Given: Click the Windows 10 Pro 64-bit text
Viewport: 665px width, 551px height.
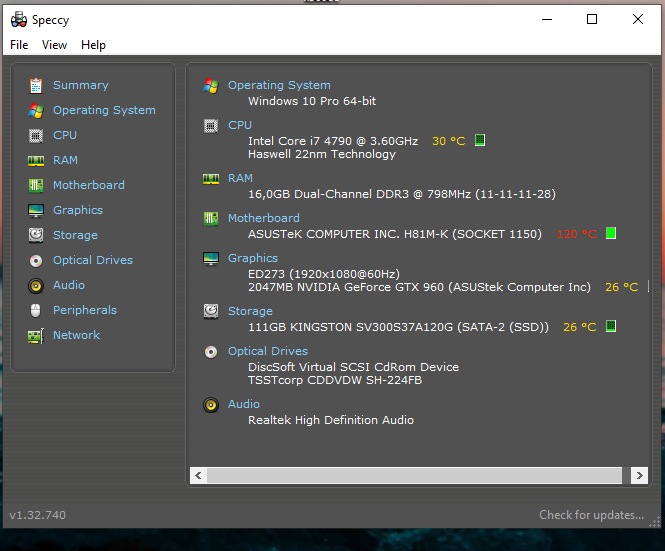Looking at the screenshot, I should pos(312,101).
